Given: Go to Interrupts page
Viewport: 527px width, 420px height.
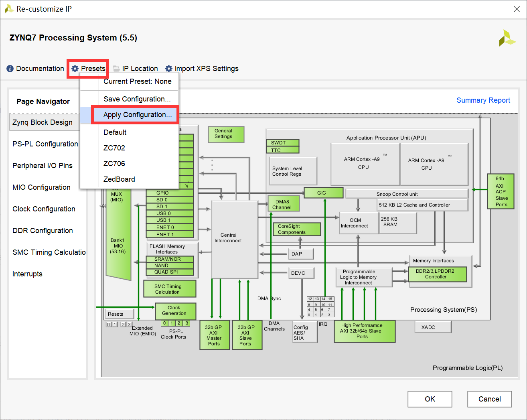Looking at the screenshot, I should 27,274.
